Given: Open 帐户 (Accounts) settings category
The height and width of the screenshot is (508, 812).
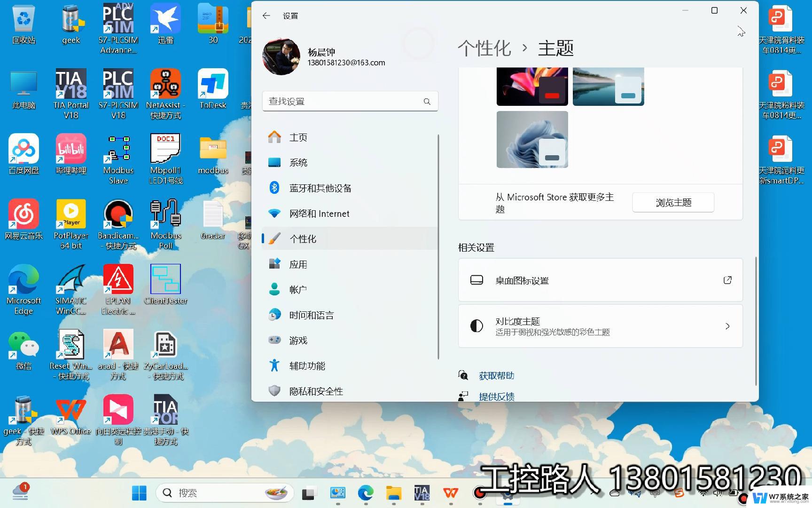Looking at the screenshot, I should 350,290.
